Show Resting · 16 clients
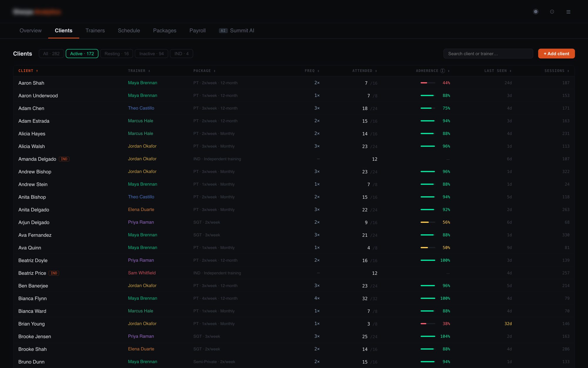Screen dimensions: 588x368 [x=117, y=54]
